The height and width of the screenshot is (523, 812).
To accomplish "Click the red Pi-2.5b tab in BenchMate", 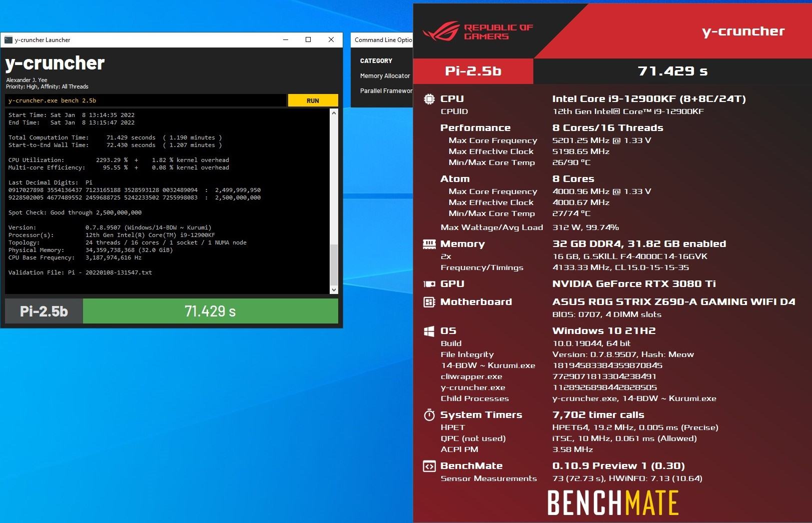I will pyautogui.click(x=473, y=71).
